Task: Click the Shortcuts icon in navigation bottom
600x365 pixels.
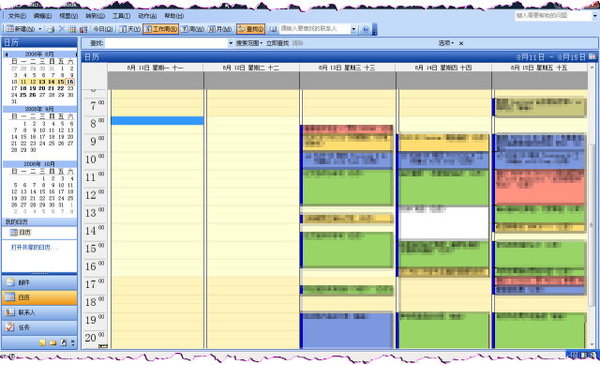Action: [64, 343]
